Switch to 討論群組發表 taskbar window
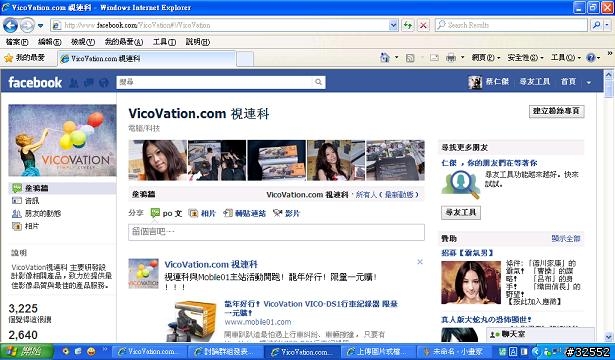 click(226, 352)
